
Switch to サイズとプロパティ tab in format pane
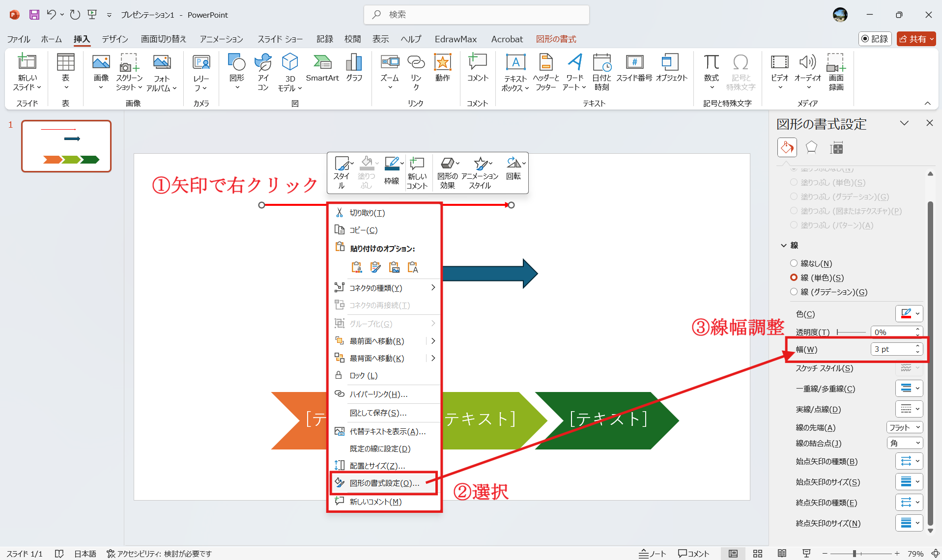click(x=836, y=147)
